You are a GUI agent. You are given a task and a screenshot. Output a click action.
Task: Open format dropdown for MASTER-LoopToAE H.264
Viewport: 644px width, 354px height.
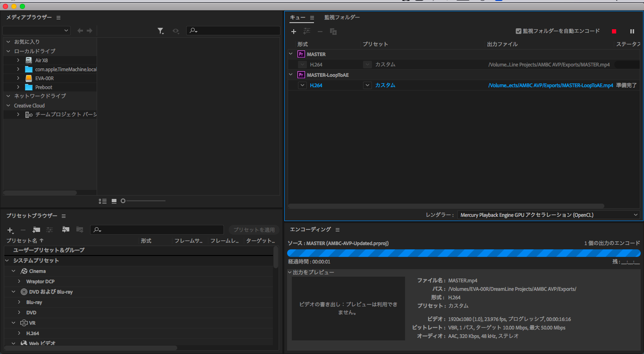(x=302, y=85)
